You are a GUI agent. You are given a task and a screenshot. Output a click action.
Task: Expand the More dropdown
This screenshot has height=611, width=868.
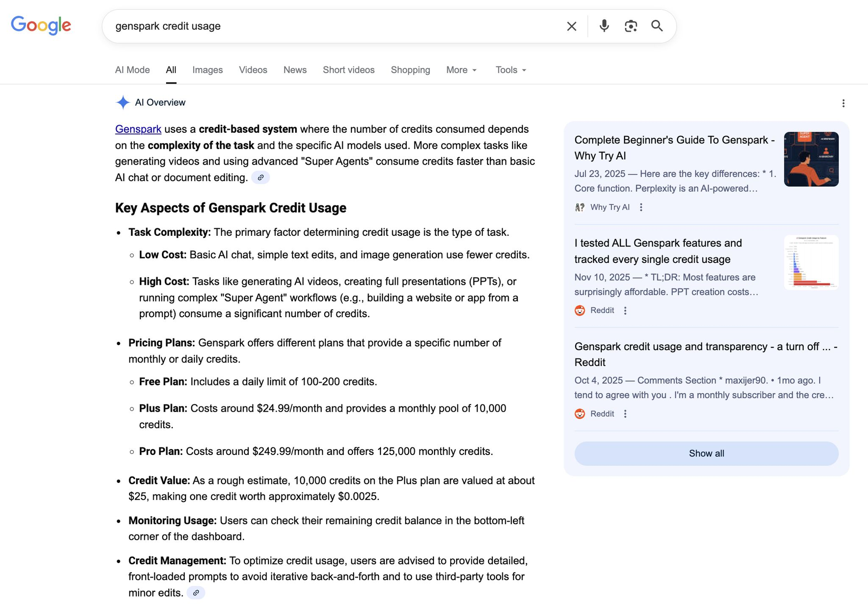462,70
